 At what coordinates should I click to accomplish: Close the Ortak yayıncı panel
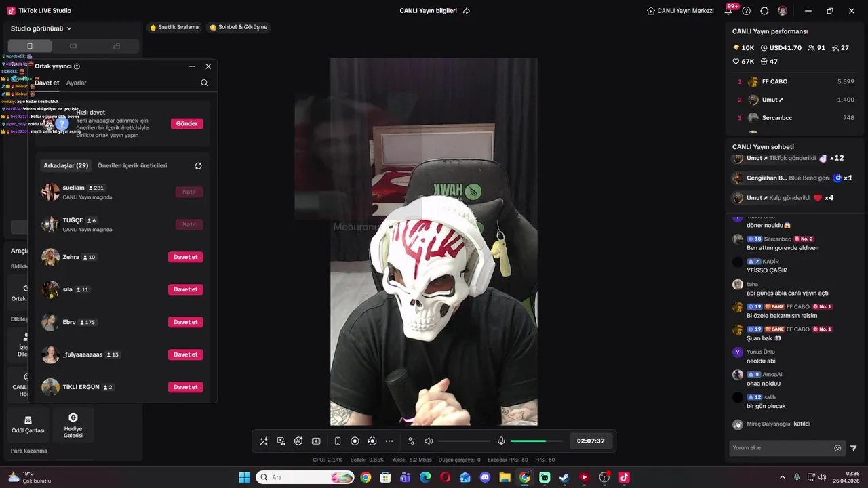pos(208,66)
